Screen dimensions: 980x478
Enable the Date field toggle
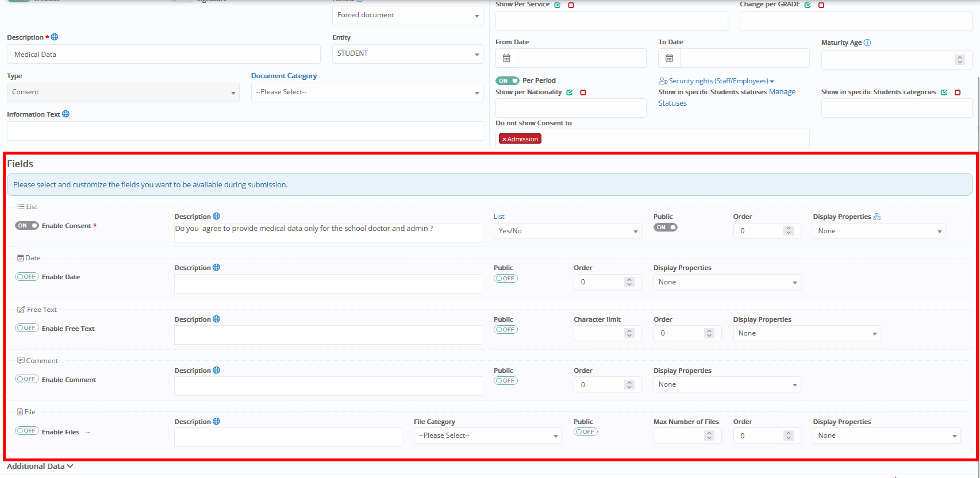tap(27, 277)
